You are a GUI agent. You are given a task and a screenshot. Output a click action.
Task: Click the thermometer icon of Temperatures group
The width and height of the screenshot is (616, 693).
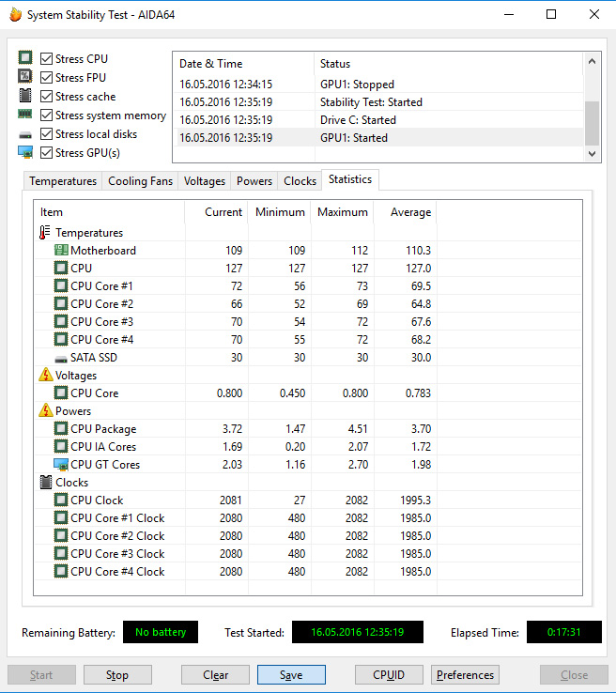(x=45, y=233)
